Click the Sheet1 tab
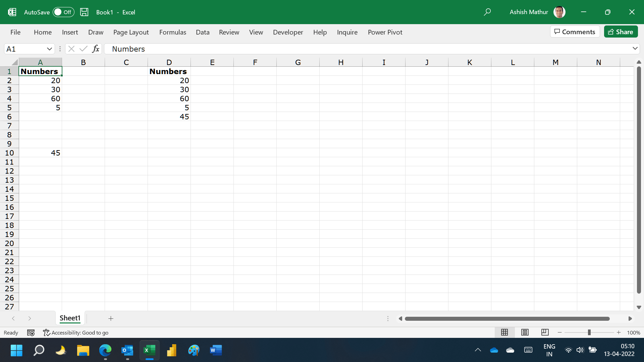 coord(70,318)
